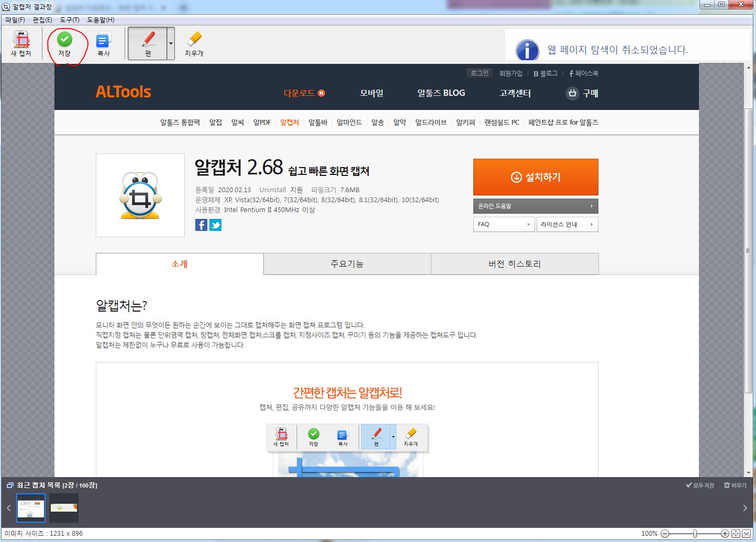The image size is (756, 542).
Task: Copy the capture using 복사
Action: [x=104, y=43]
